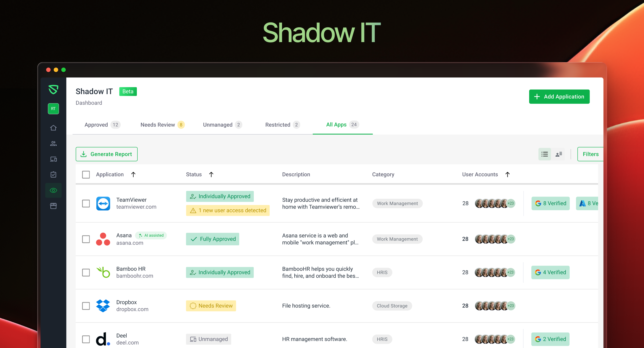Tick the TeamViewer row checkbox
Image resolution: width=644 pixels, height=348 pixels.
[86, 203]
